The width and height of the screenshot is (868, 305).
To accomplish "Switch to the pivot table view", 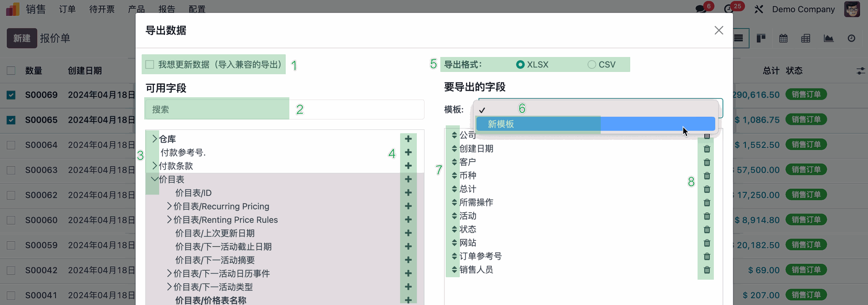I will [806, 38].
